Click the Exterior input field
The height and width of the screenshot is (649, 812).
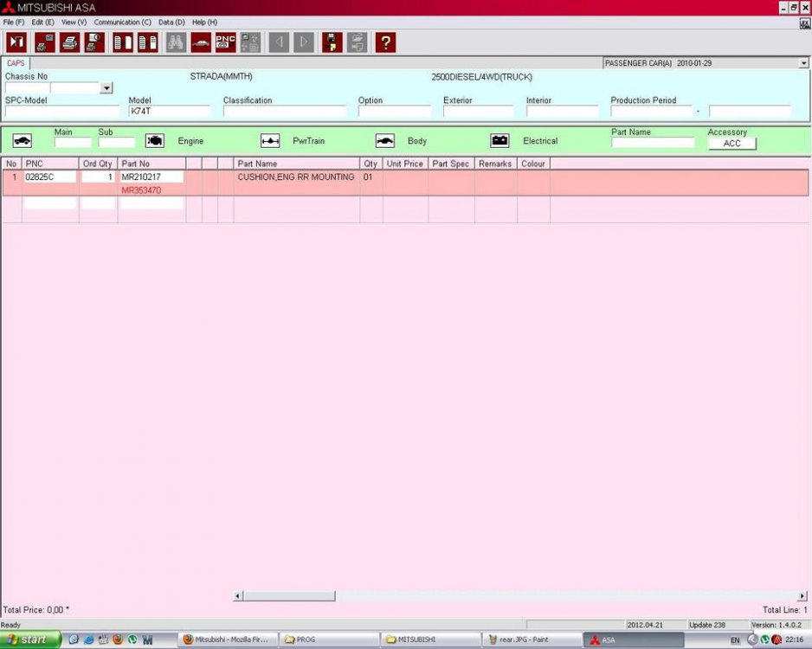479,112
